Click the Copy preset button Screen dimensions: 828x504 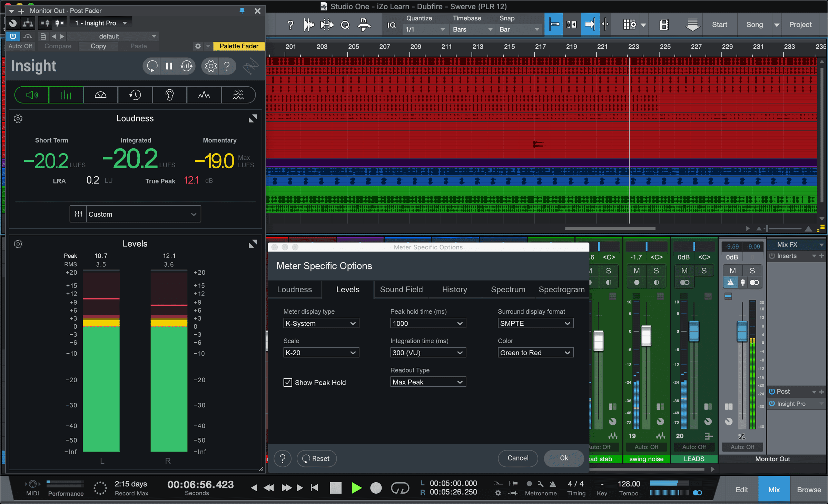(x=98, y=46)
